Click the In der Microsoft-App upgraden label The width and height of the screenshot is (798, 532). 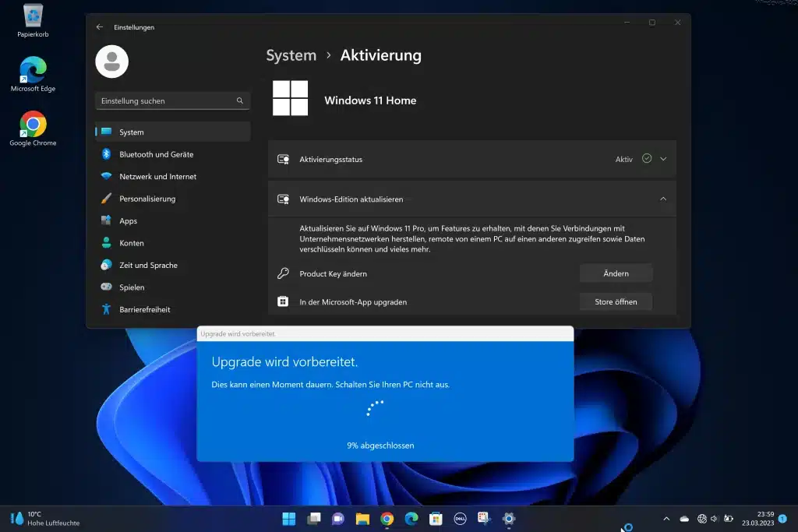tap(353, 302)
